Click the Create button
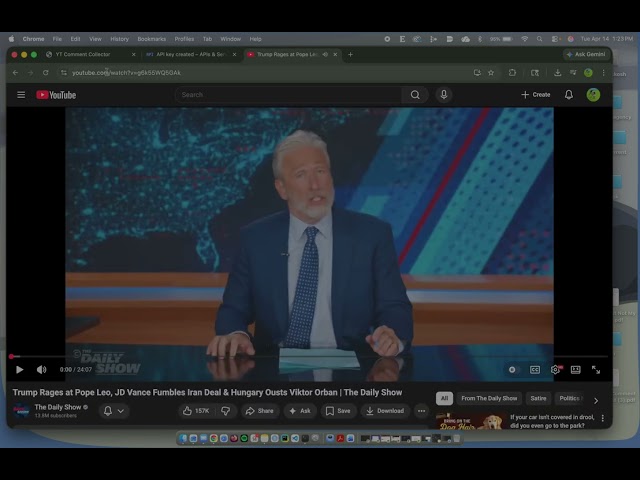The height and width of the screenshot is (480, 640). (x=536, y=95)
